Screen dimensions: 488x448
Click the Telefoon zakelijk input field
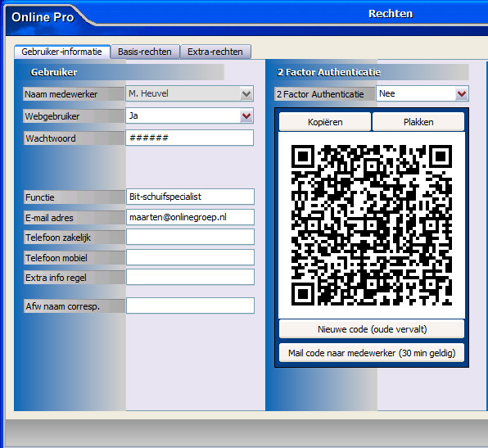coord(190,237)
